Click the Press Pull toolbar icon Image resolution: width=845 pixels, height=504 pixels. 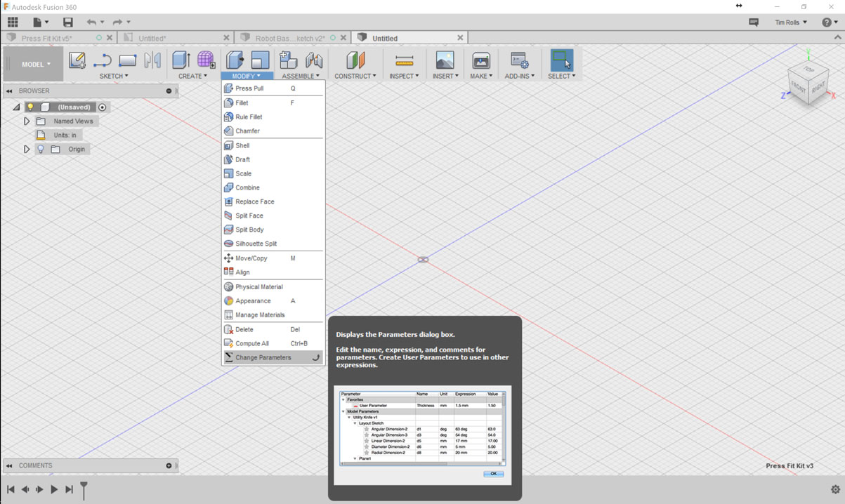pos(235,60)
